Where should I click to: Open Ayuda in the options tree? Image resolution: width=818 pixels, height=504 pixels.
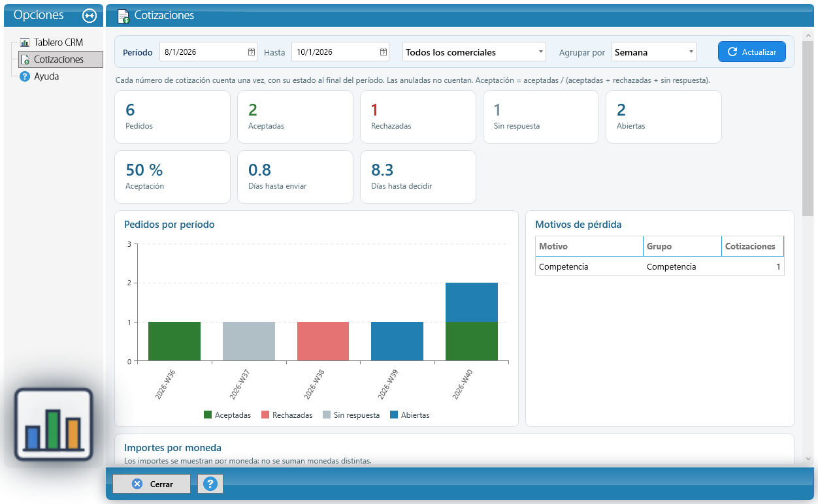tap(46, 76)
